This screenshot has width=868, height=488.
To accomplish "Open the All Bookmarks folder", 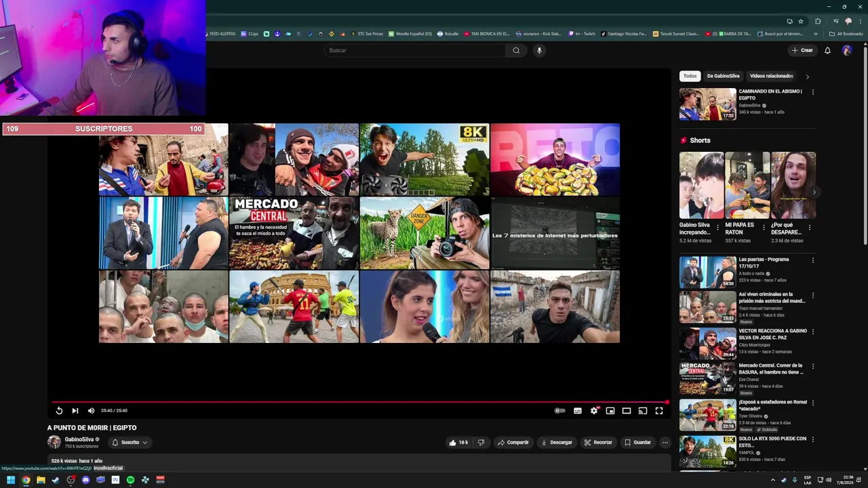I will 846,34.
